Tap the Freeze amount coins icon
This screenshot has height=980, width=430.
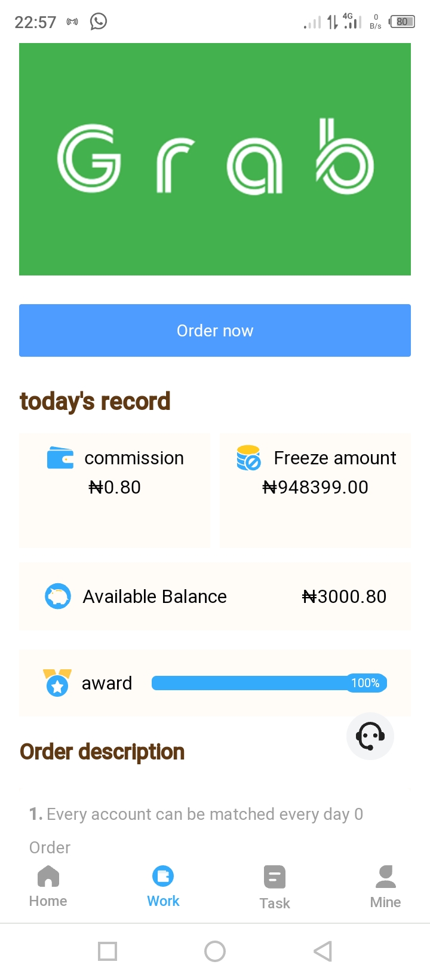[248, 458]
